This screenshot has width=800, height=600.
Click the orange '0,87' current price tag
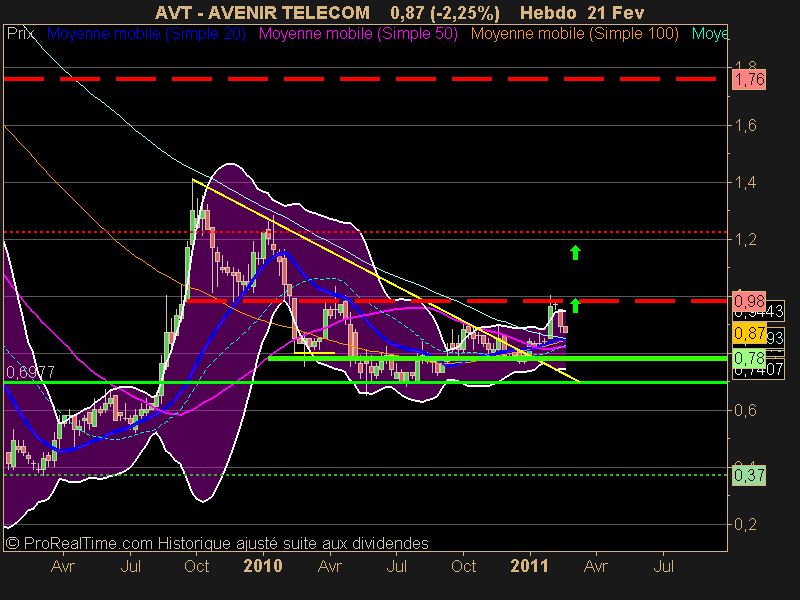pos(749,334)
